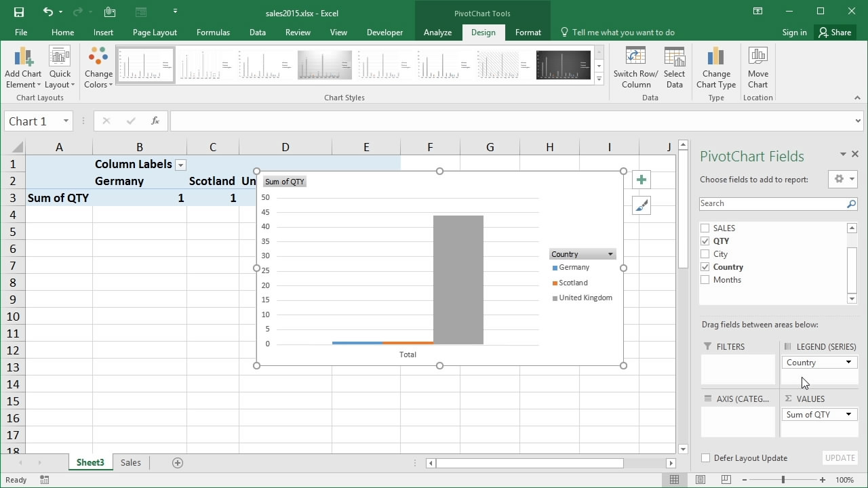Switch to the Analyze ribbon tab
868x488 pixels.
click(437, 33)
